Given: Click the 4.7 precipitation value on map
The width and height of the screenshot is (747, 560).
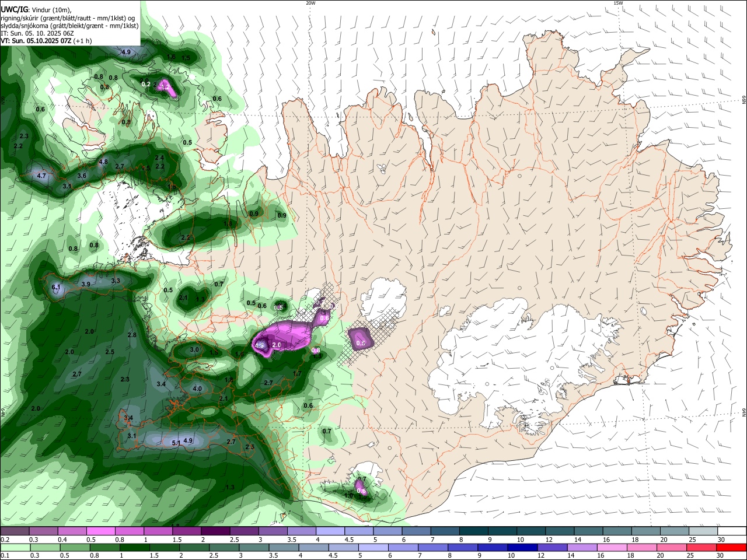Looking at the screenshot, I should click(41, 176).
